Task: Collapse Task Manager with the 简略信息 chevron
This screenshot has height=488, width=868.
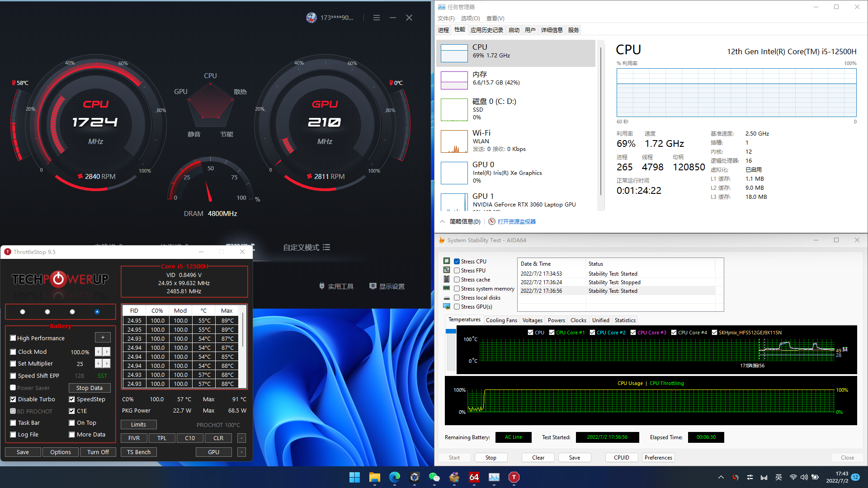Action: click(443, 221)
